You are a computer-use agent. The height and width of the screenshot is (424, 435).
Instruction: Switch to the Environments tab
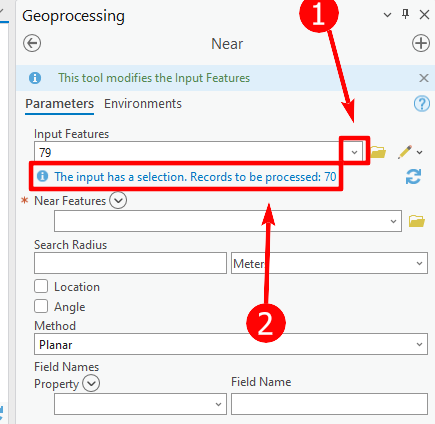click(x=143, y=104)
